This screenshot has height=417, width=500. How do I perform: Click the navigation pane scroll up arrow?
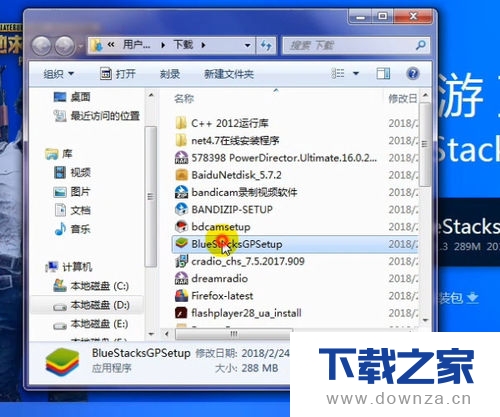pyautogui.click(x=151, y=95)
